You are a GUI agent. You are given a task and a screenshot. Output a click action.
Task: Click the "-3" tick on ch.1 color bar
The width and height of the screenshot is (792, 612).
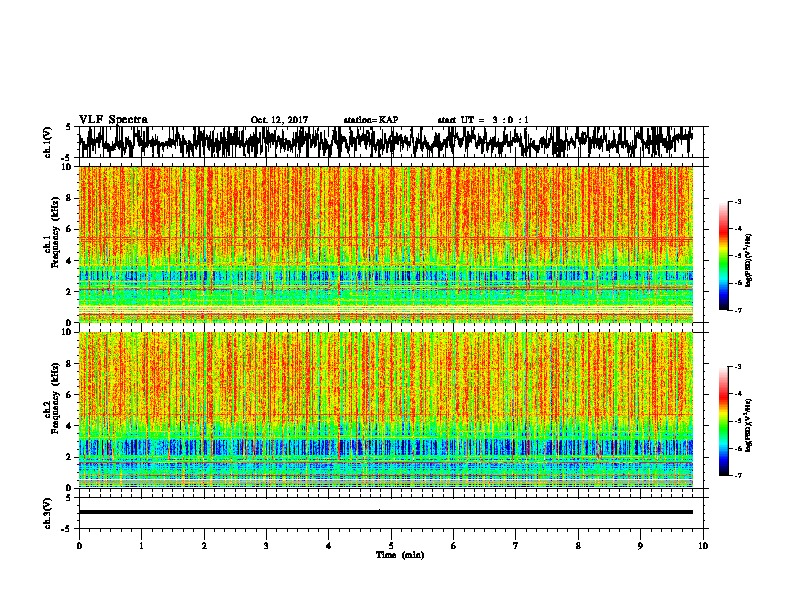pyautogui.click(x=738, y=202)
